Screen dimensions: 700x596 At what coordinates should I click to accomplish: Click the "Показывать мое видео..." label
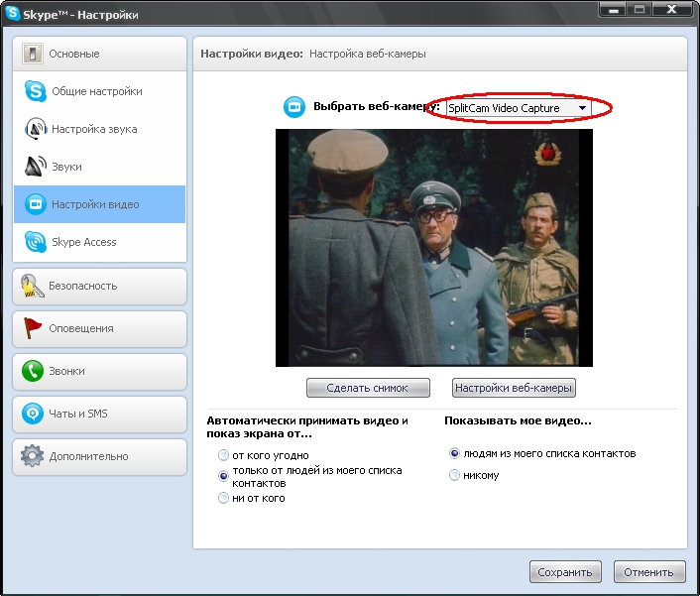518,421
